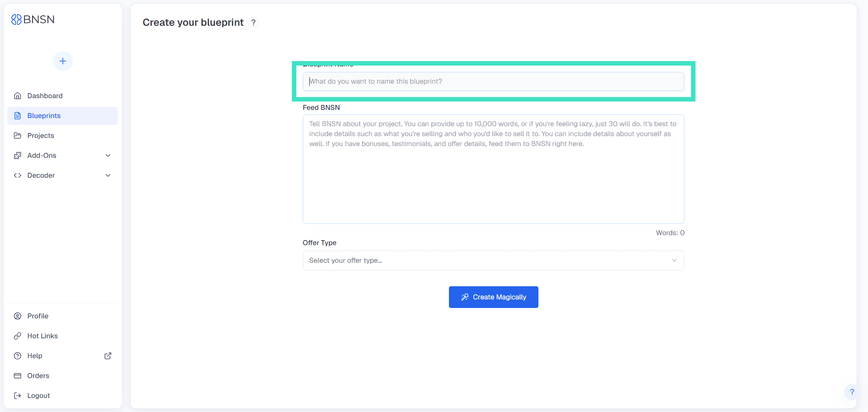The image size is (868, 412).
Task: Focus the Blueprint Name input field
Action: 493,81
